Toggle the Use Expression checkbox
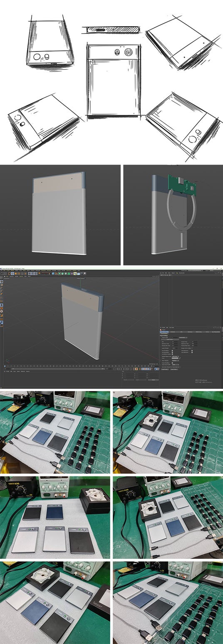223x644 pixels. 192,350
